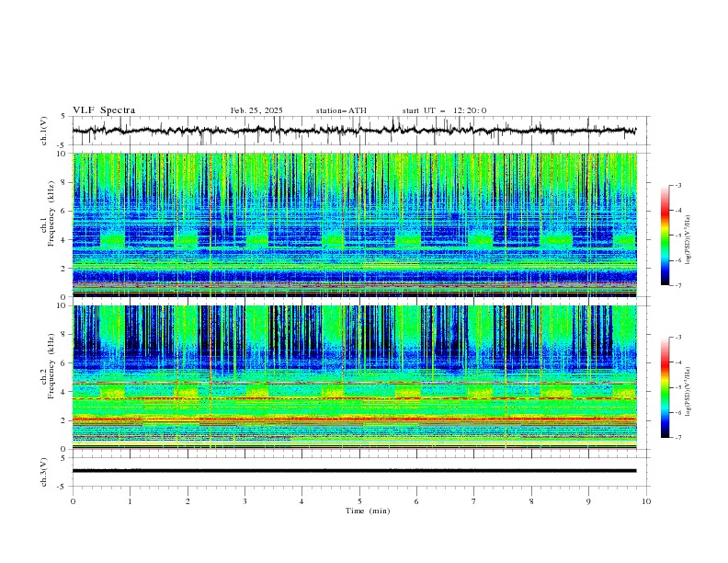Click the "-5" tick on ch.3(V) axis
Image resolution: width=728 pixels, height=563 pixels.
[x=62, y=487]
